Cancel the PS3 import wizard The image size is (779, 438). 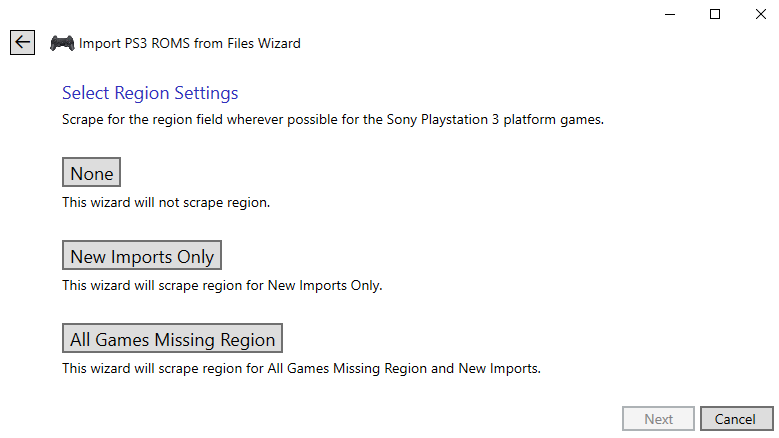click(x=737, y=419)
